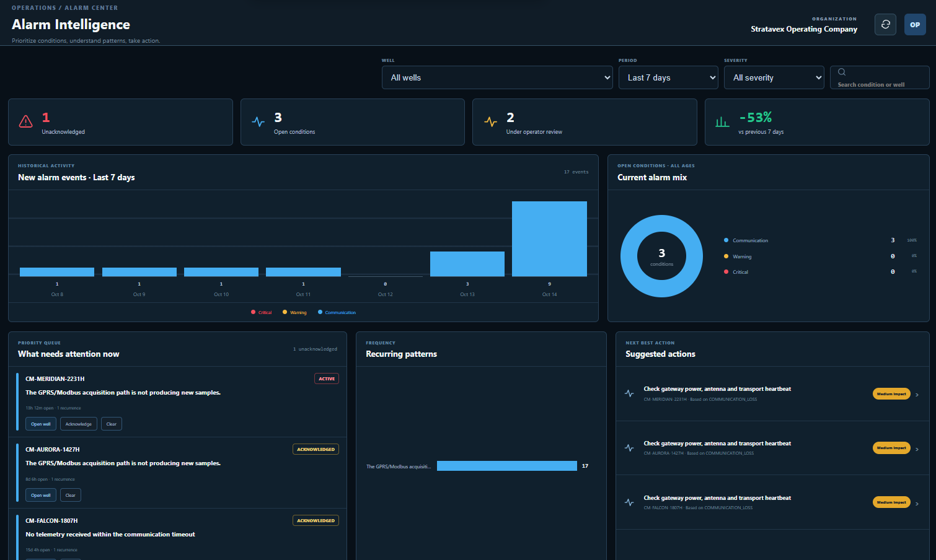This screenshot has width=936, height=560.
Task: Expand the Last 7 days period dropdown
Action: (668, 77)
